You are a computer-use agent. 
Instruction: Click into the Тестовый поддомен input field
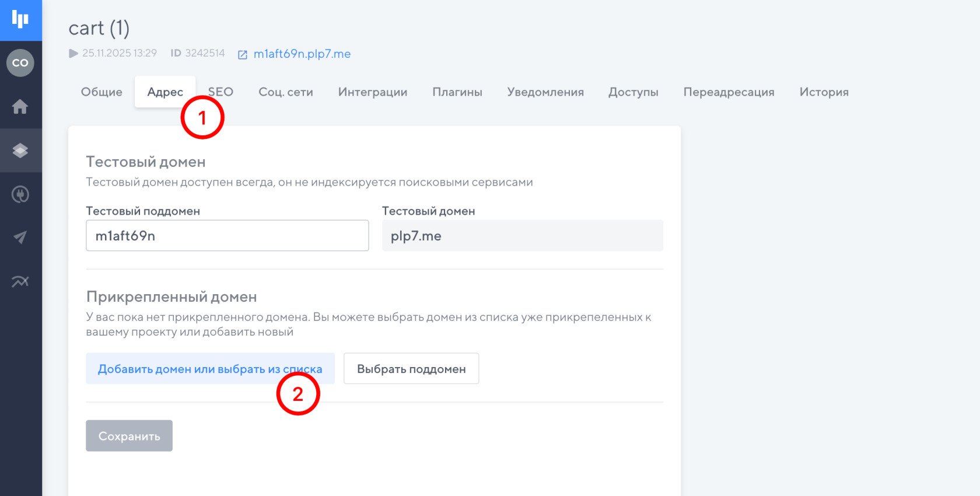(227, 236)
